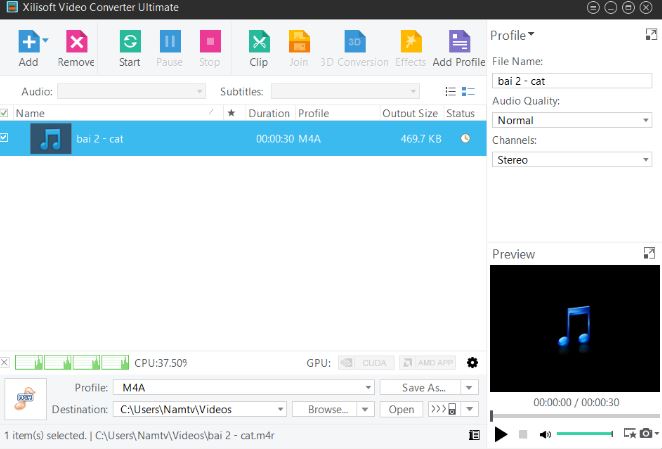Toggle CUDA GPU acceleration button
The image size is (662, 449).
(x=366, y=363)
